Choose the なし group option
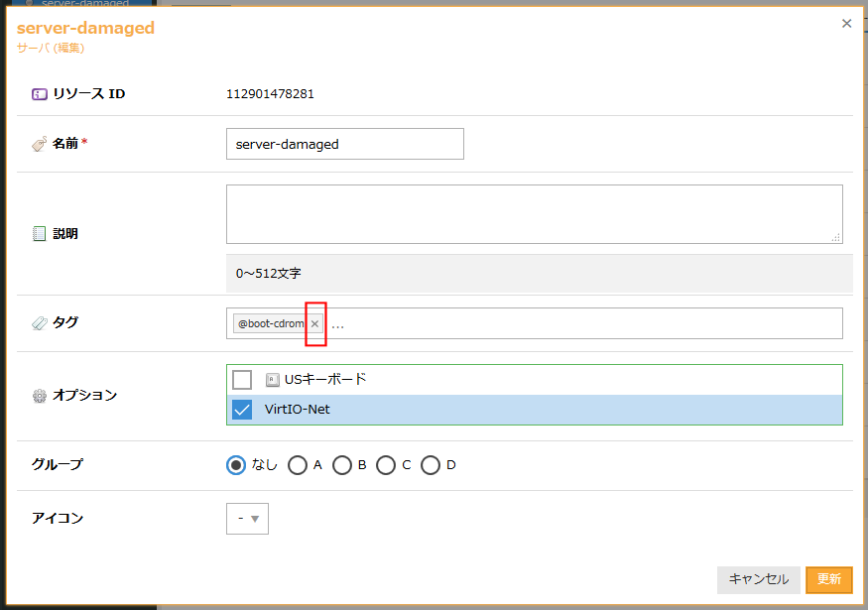 pyautogui.click(x=236, y=465)
